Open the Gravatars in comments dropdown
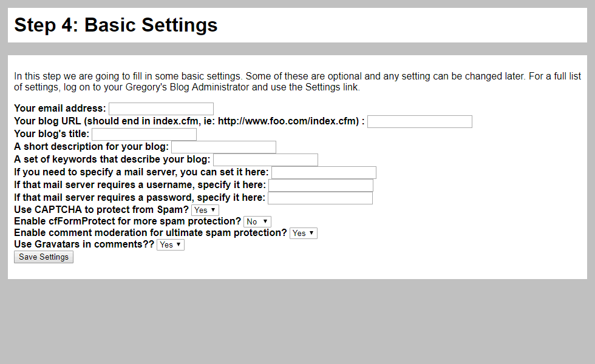This screenshot has width=595, height=364. click(x=171, y=244)
